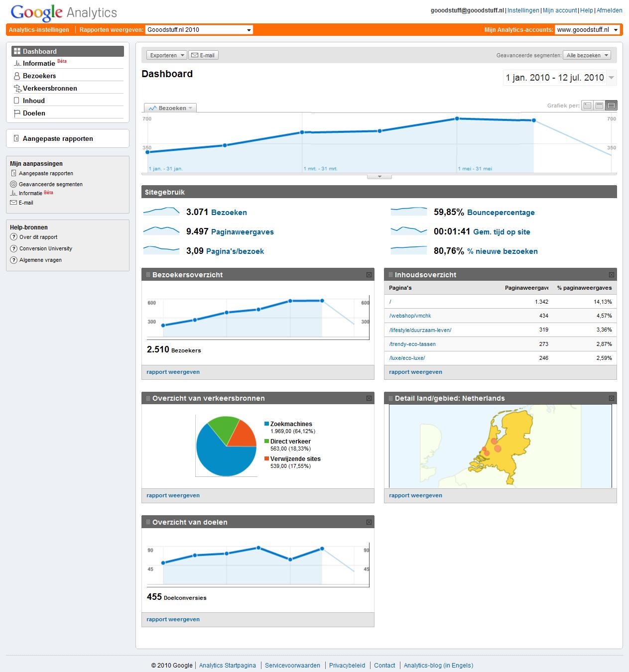Open the /webshop/vmchk page report
The width and height of the screenshot is (629, 672).
click(x=410, y=316)
